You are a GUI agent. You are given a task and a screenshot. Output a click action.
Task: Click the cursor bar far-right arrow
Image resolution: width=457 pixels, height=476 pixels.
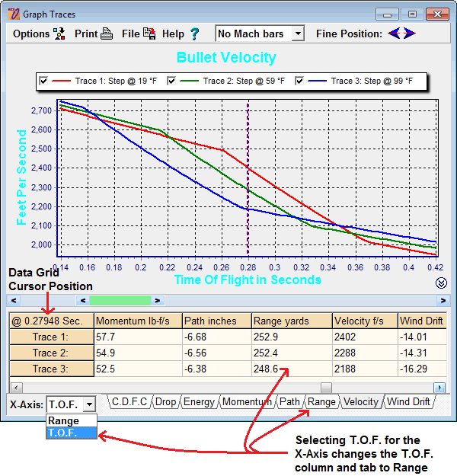[443, 300]
